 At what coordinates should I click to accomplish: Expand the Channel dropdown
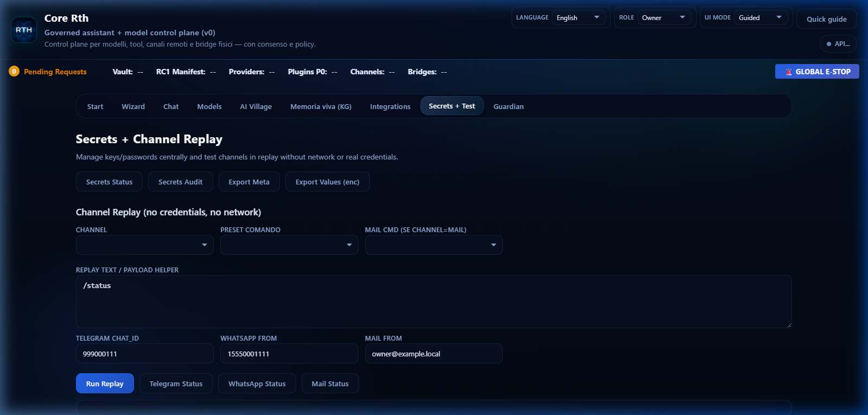145,245
